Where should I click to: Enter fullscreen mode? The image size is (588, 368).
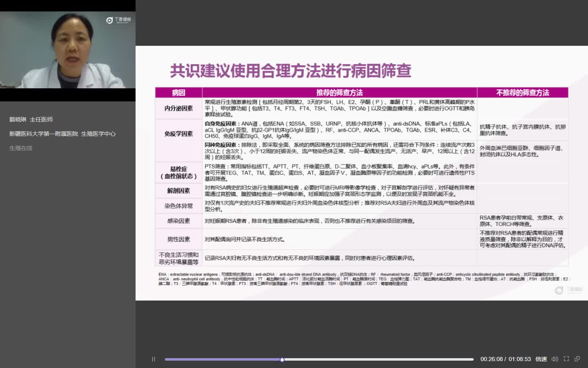566,359
